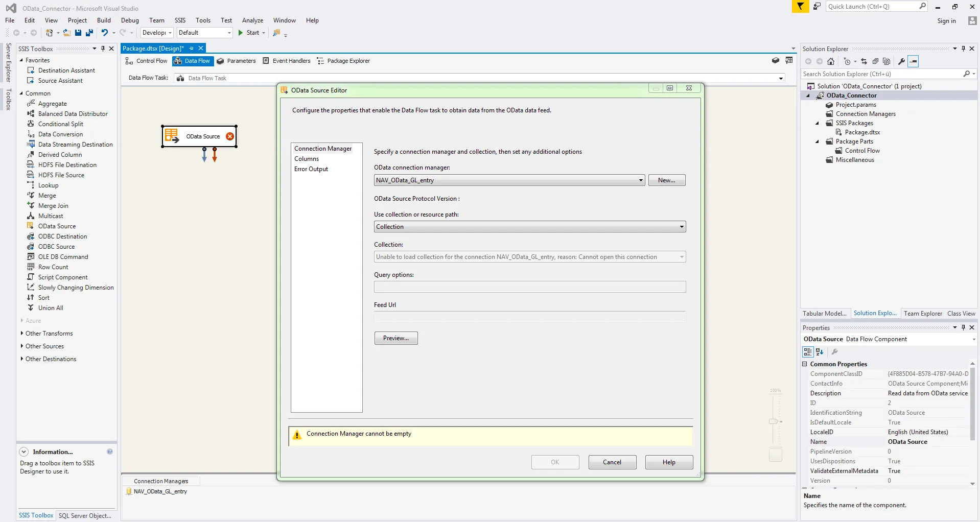Open the 'Use collection or resource path' dropdown

pos(682,227)
